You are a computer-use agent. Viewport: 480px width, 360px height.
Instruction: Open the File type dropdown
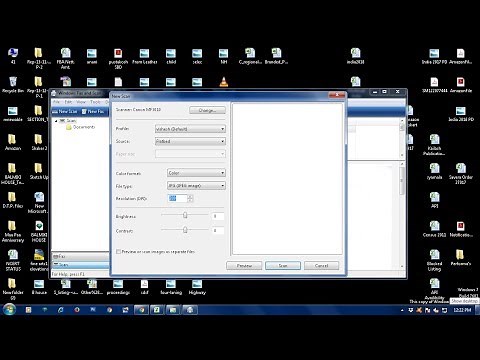tap(196, 185)
